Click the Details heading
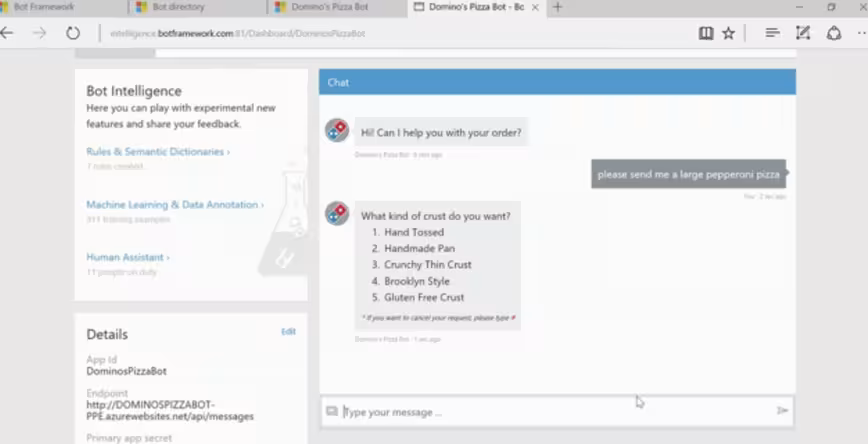The image size is (868, 444). pyautogui.click(x=107, y=334)
